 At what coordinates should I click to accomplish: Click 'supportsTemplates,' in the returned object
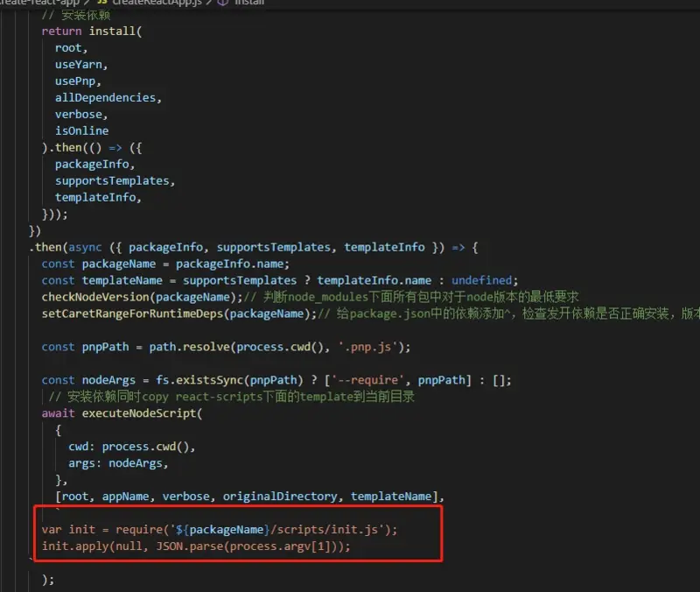[x=115, y=181]
